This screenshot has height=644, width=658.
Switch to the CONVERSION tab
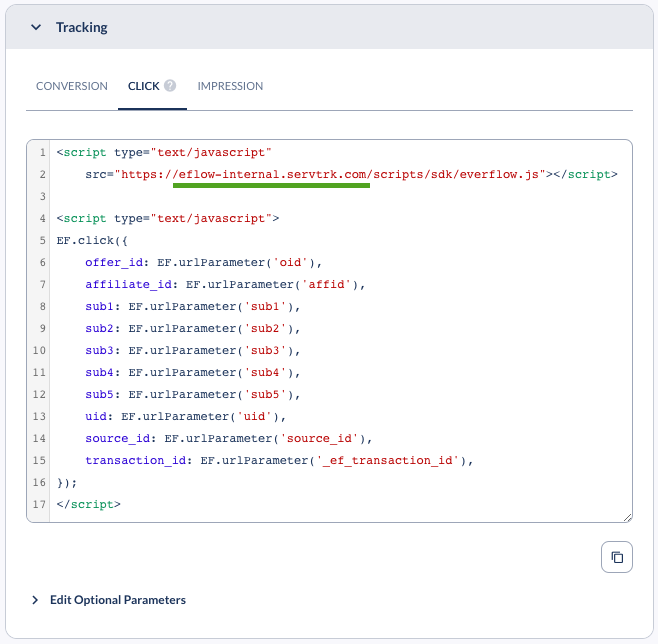72,86
